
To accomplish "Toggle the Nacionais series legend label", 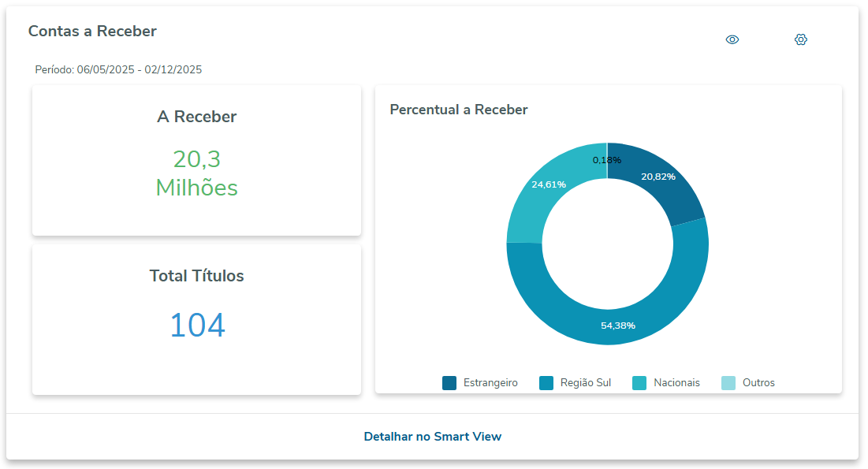I will pos(676,383).
